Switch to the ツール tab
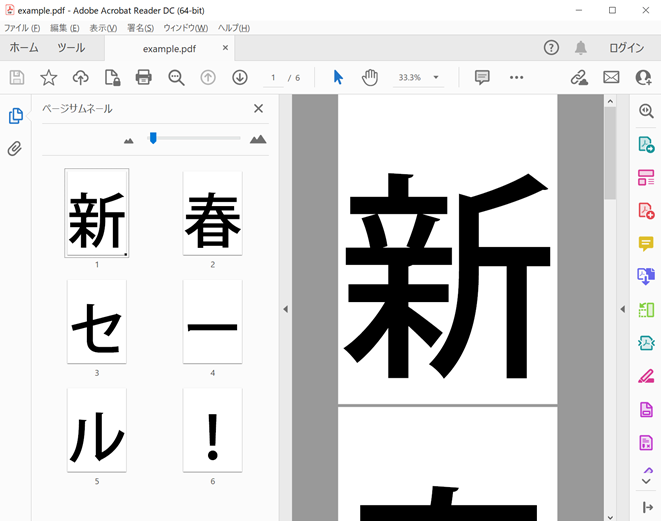Viewport: 661px width, 521px height. [x=71, y=48]
